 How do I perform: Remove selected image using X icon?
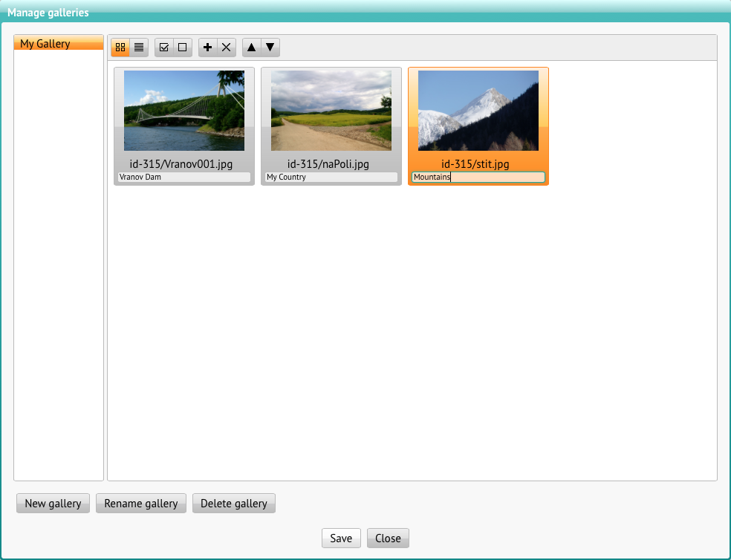[225, 47]
